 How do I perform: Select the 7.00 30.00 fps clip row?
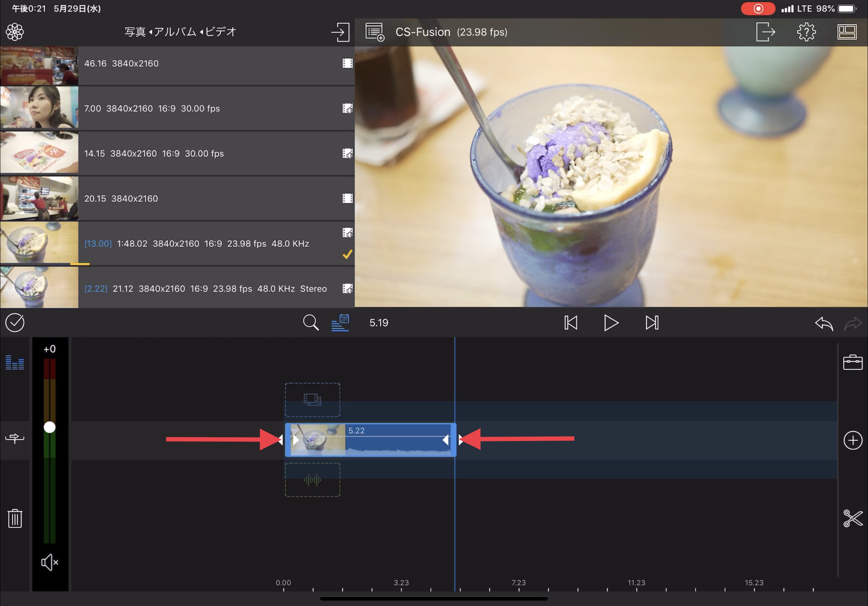tap(212, 108)
